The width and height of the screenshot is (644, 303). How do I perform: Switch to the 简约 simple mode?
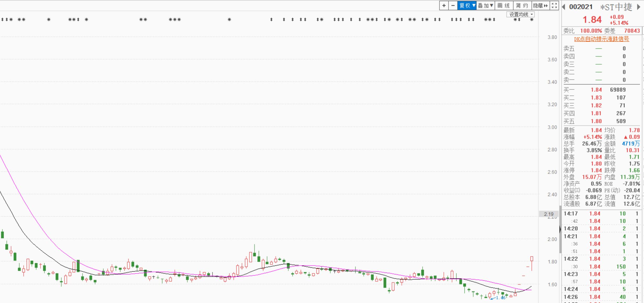(522, 6)
